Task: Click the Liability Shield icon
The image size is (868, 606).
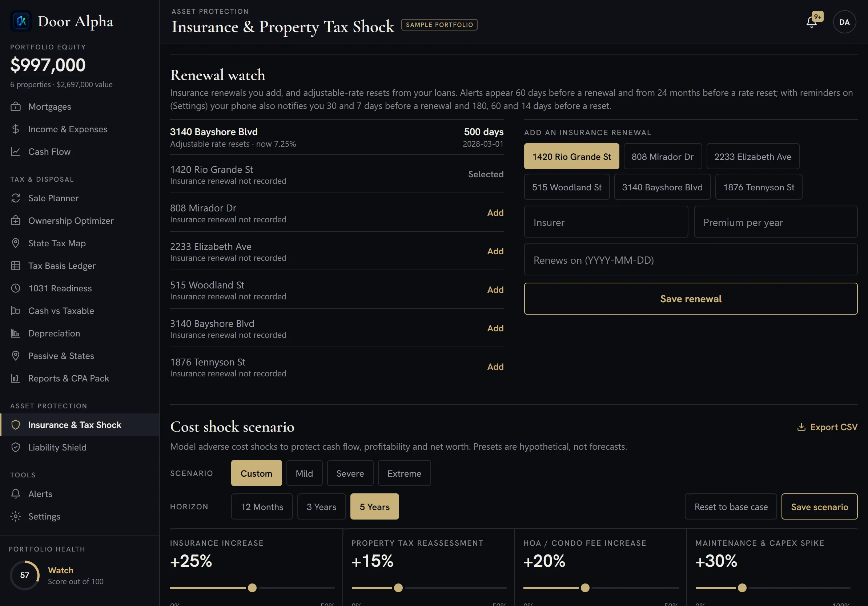Action: pyautogui.click(x=16, y=447)
